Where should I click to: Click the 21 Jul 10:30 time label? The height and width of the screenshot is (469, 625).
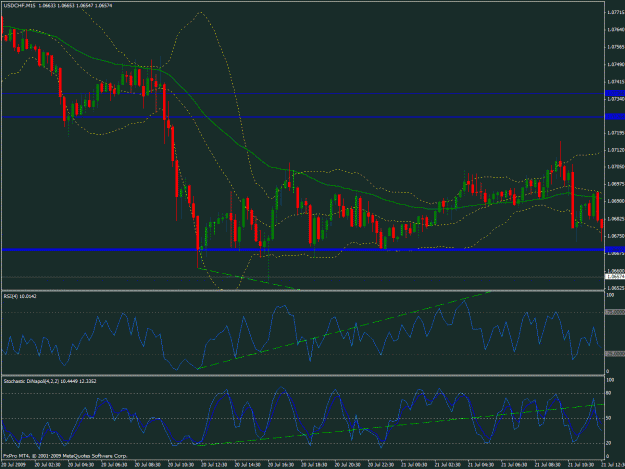580,465
